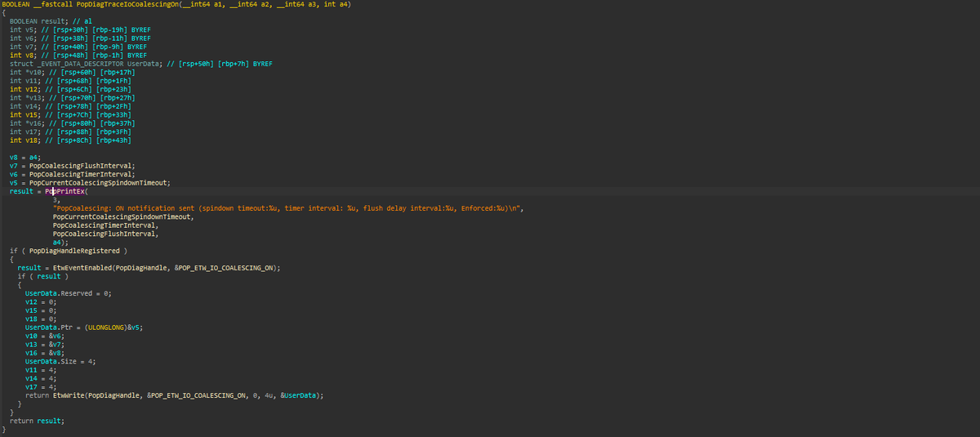This screenshot has height=437, width=980.
Task: Click the 'int v17' declaration line
Action: point(70,131)
